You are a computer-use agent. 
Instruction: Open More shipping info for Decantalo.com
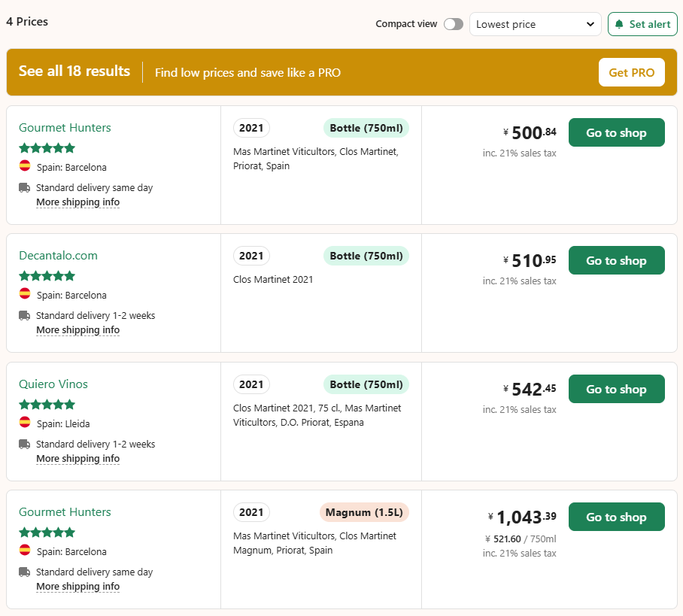tap(77, 329)
